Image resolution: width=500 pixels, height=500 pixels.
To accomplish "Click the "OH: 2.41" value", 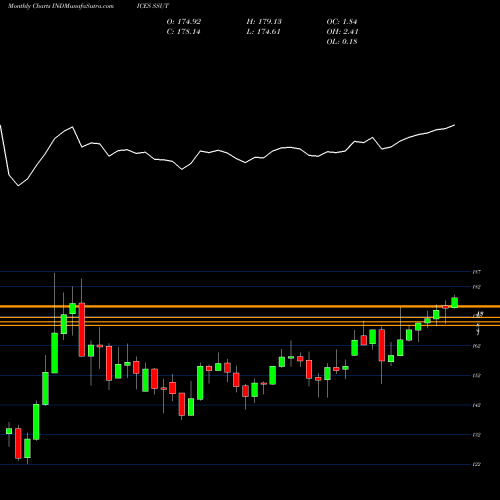I will (x=342, y=31).
